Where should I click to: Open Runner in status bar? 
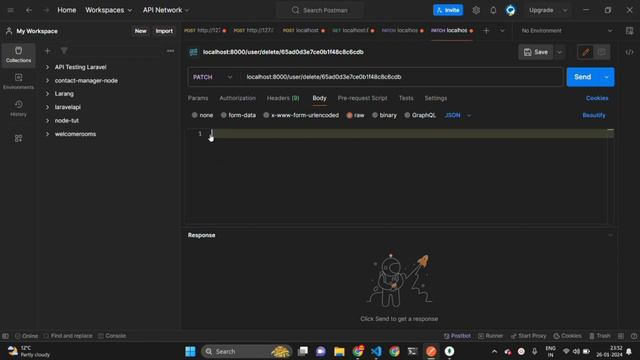click(491, 336)
